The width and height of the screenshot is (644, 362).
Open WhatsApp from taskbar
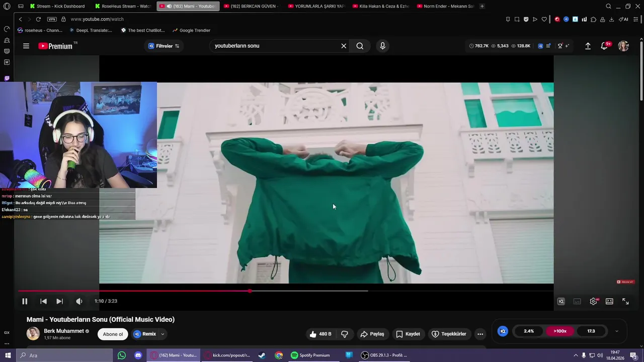[x=122, y=355]
